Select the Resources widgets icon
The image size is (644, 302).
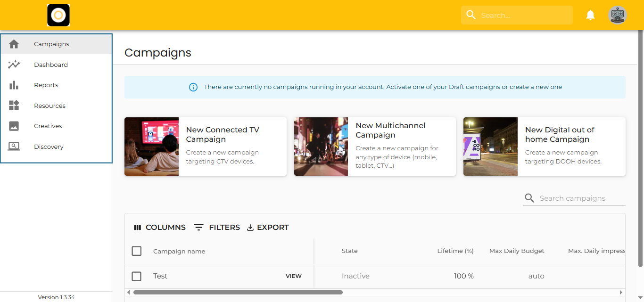point(14,106)
